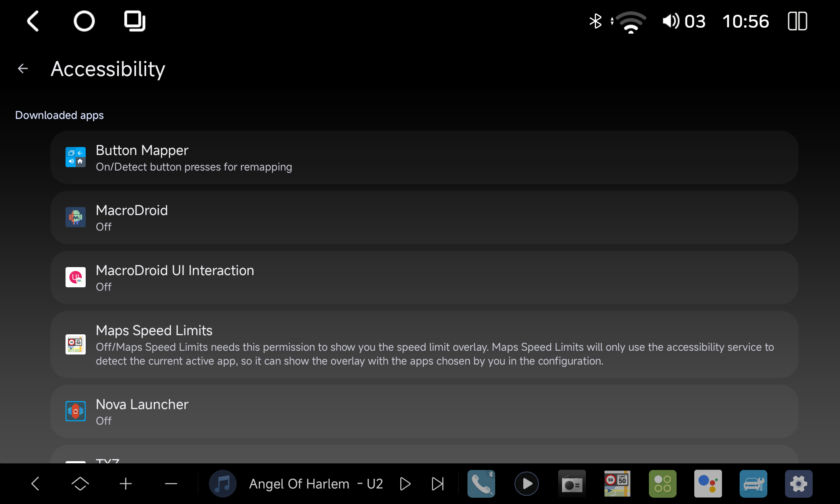Open the Bluetooth status icon
Image resolution: width=840 pixels, height=504 pixels.
596,21
